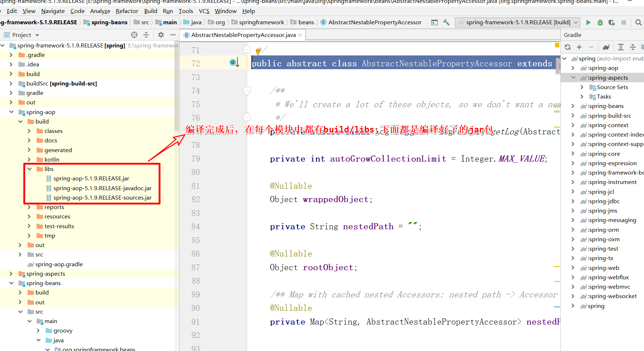Select spring-aop-5.1.9.RELEASE-sources.jar file
The image size is (644, 351).
(x=102, y=198)
